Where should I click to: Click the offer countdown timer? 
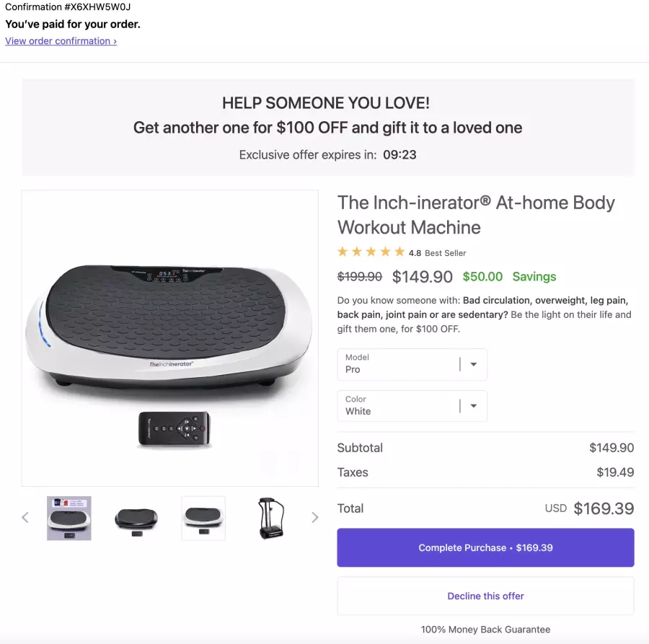click(x=399, y=155)
